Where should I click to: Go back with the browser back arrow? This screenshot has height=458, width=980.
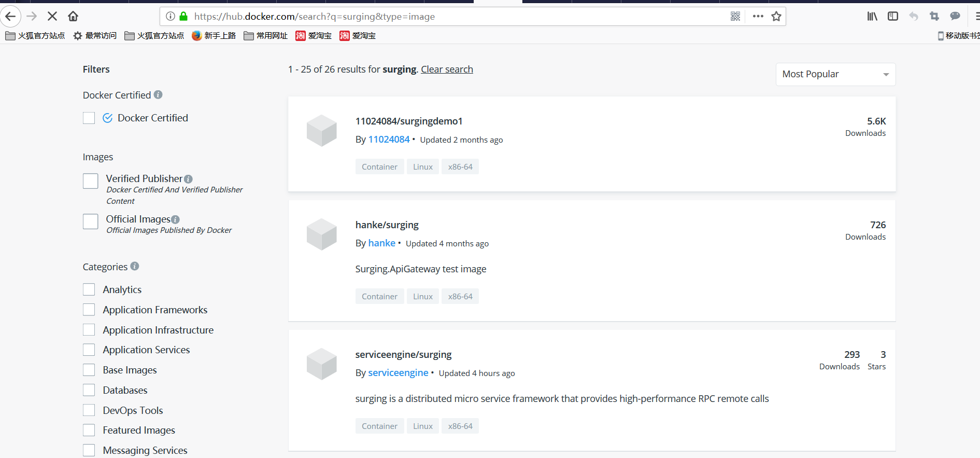click(10, 17)
